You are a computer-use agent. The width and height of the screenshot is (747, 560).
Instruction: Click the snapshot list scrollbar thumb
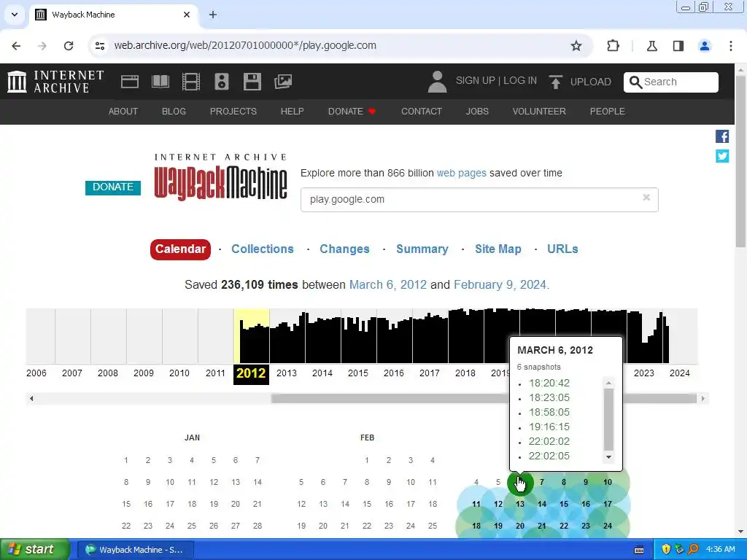[608, 419]
